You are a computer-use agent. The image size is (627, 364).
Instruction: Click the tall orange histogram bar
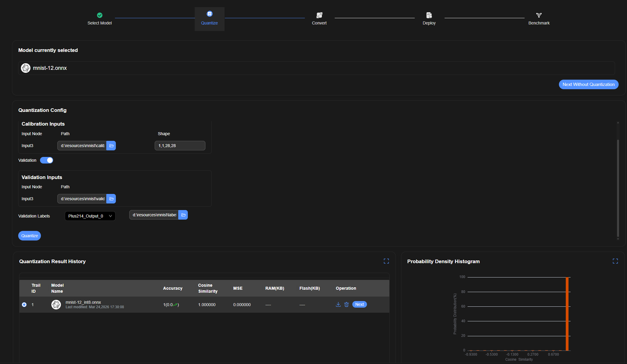coord(567,313)
